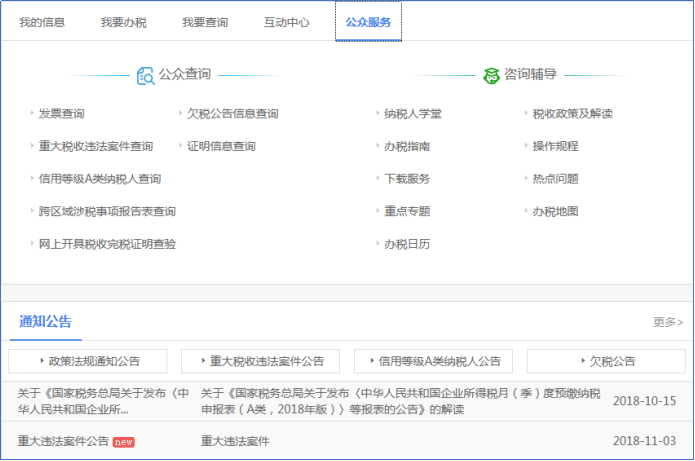The height and width of the screenshot is (461, 695).
Task: Expand 重大税收违法案件公告 category button
Action: click(260, 361)
